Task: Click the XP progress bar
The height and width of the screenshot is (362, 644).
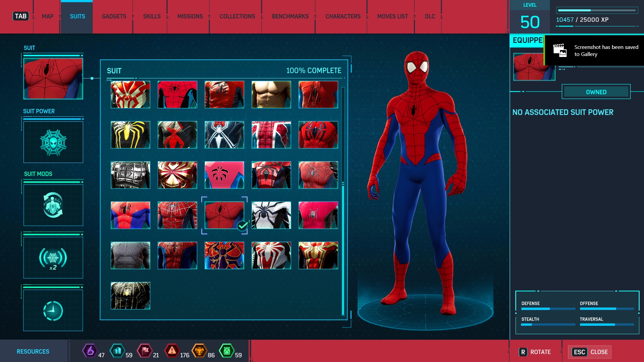Action: (x=597, y=10)
